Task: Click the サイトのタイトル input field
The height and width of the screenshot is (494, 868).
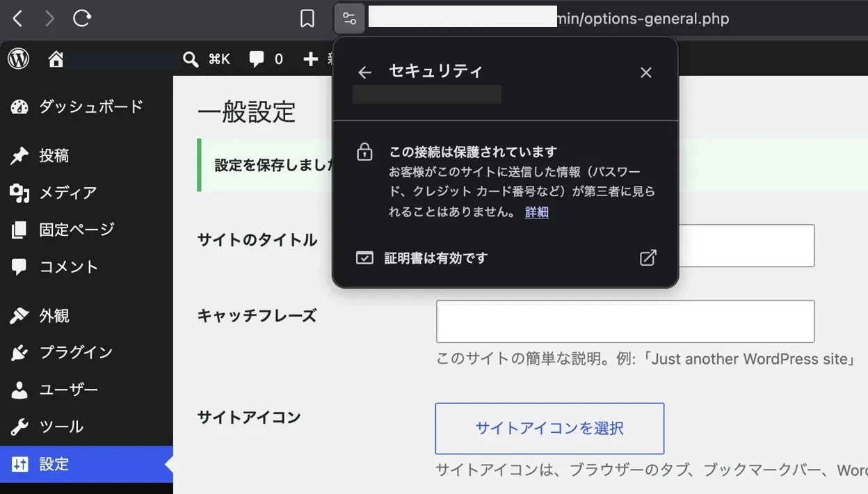Action: coord(746,246)
